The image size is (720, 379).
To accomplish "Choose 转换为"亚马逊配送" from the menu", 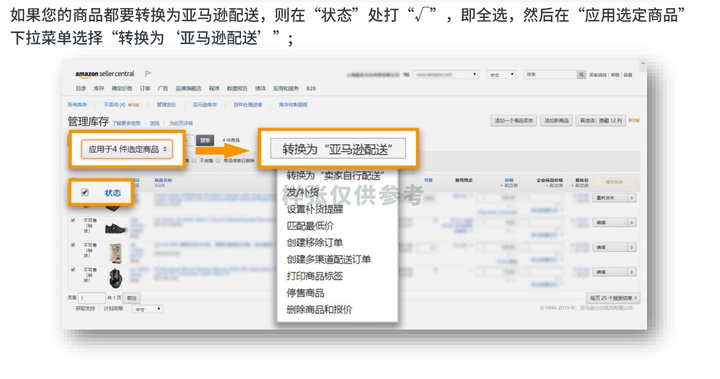I will point(338,149).
